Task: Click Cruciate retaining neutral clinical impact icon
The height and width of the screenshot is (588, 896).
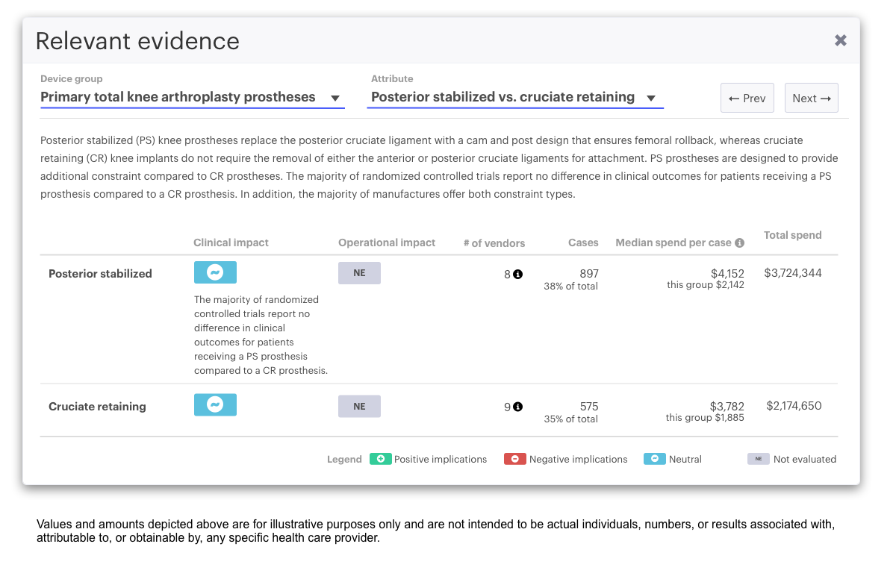Action: pyautogui.click(x=215, y=405)
